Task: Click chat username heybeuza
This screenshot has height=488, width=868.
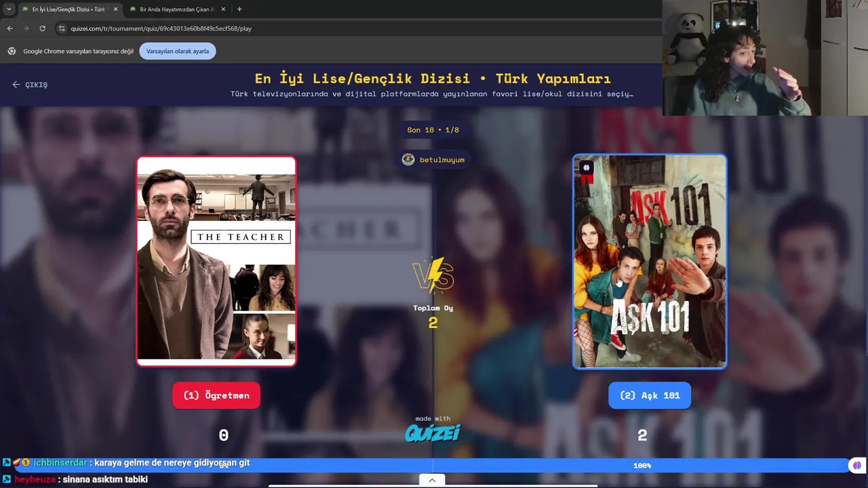Action: pyautogui.click(x=35, y=479)
